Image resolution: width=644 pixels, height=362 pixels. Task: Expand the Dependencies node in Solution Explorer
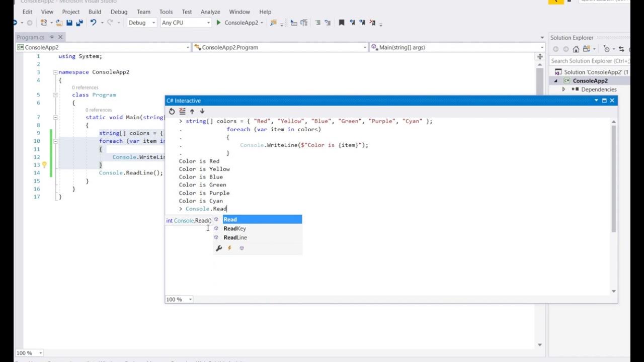point(563,89)
